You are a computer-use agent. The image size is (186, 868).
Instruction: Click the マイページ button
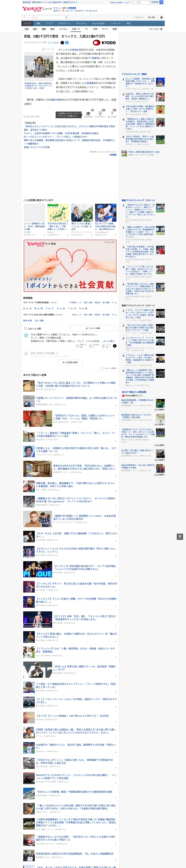click(x=139, y=18)
